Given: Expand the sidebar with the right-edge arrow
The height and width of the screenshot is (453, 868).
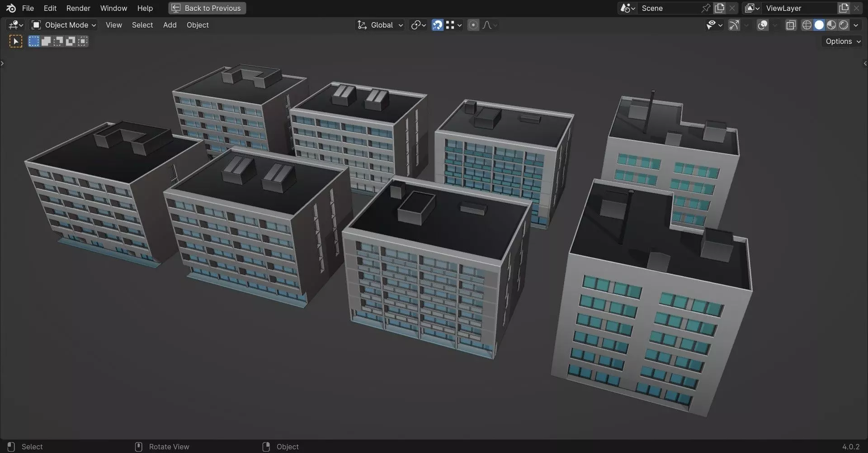Looking at the screenshot, I should click(865, 63).
